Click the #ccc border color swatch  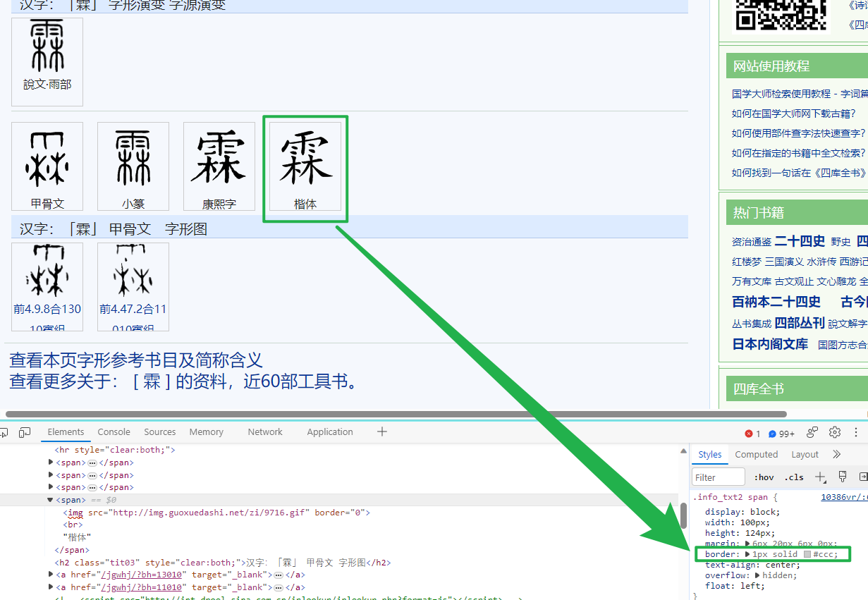(x=807, y=554)
